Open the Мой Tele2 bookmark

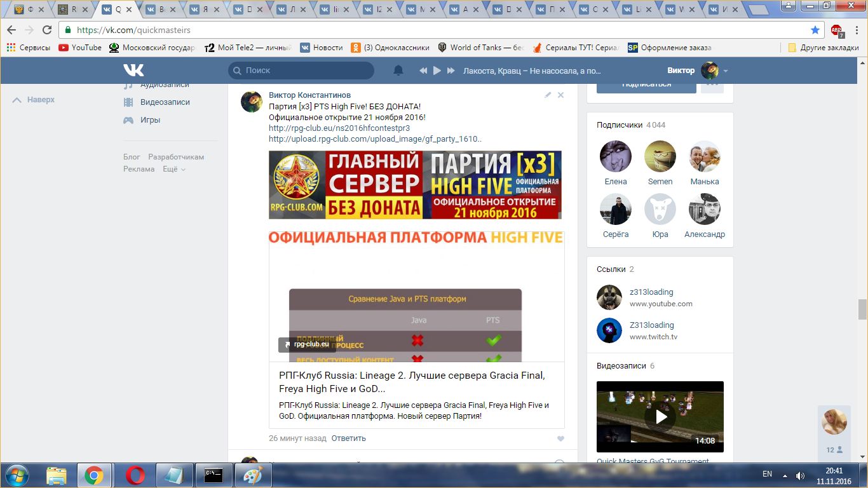248,48
